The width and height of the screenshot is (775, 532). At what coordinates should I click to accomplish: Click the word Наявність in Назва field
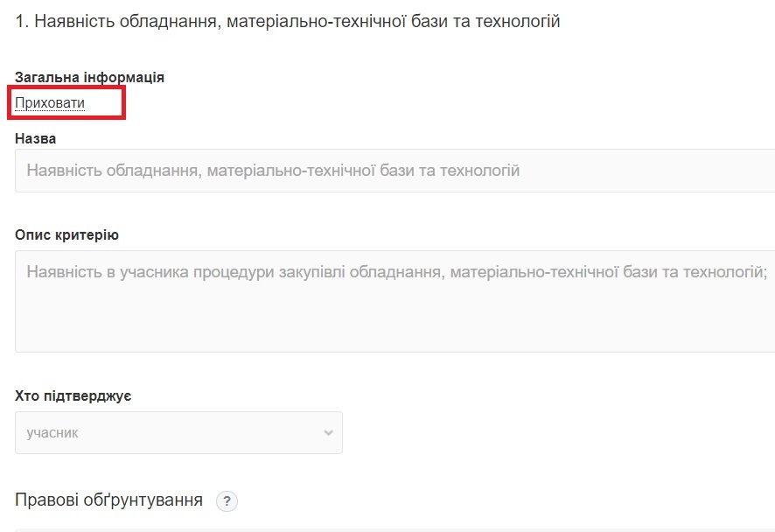pyautogui.click(x=63, y=171)
